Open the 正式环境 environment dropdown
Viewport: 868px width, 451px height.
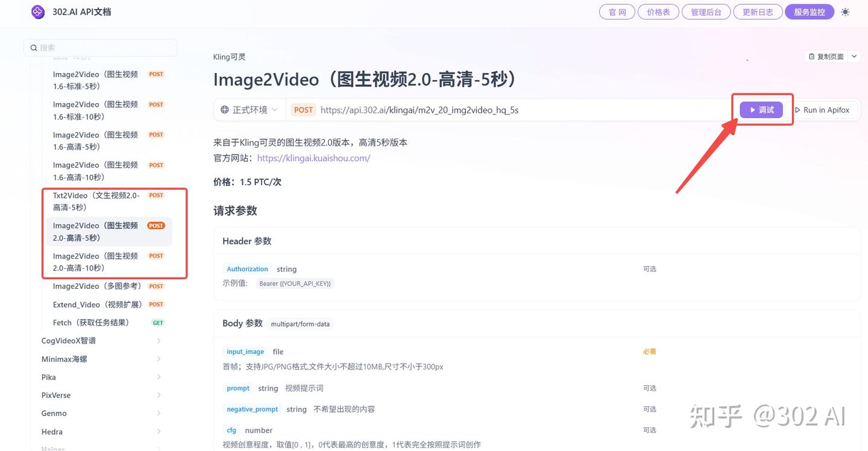tap(249, 110)
